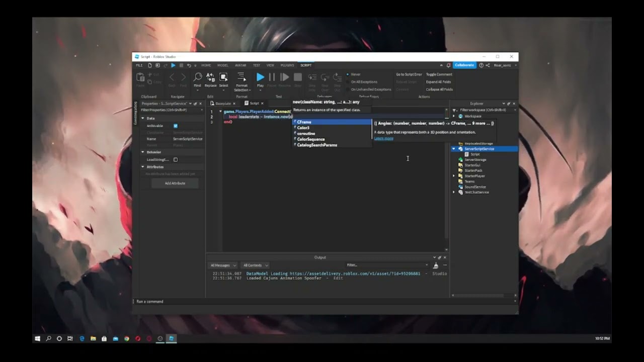Click the Explorer filter funnel icon
The height and width of the screenshot is (362, 644).
coord(455,110)
